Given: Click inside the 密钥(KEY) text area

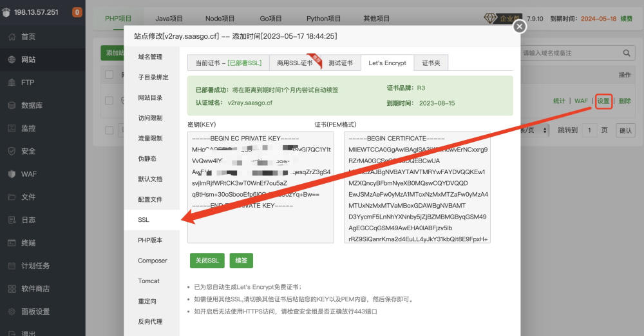Looking at the screenshot, I should pyautogui.click(x=260, y=187).
